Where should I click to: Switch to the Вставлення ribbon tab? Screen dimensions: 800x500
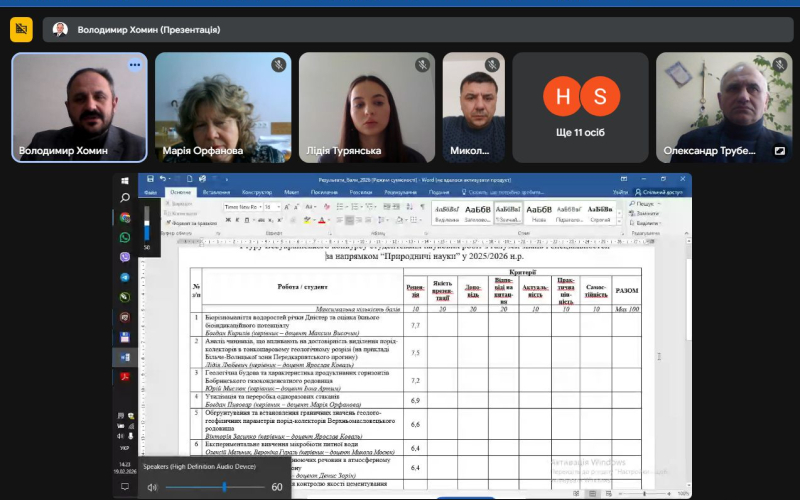click(216, 191)
